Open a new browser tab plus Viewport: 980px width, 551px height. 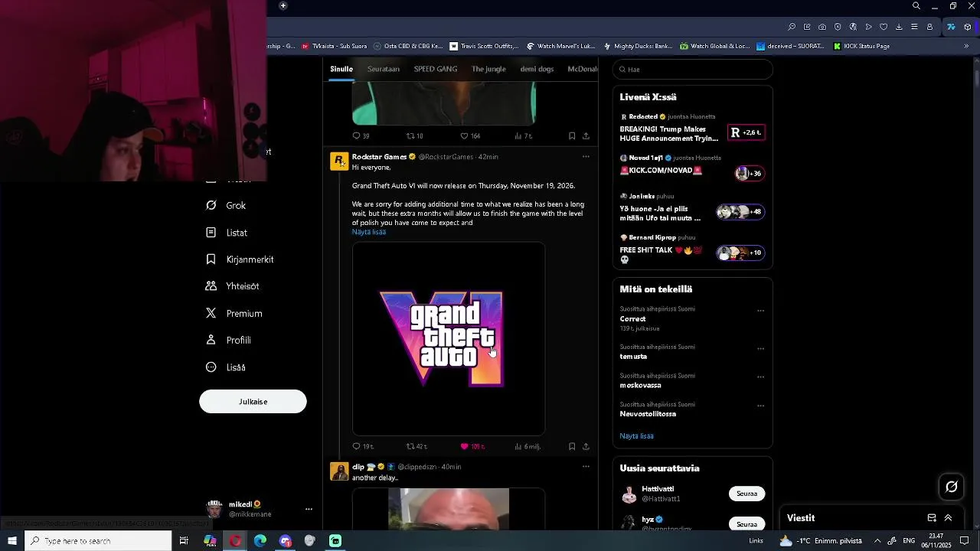click(x=283, y=6)
